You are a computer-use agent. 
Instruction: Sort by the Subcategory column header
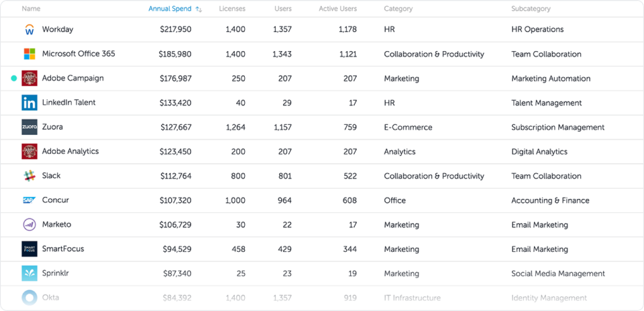click(531, 9)
